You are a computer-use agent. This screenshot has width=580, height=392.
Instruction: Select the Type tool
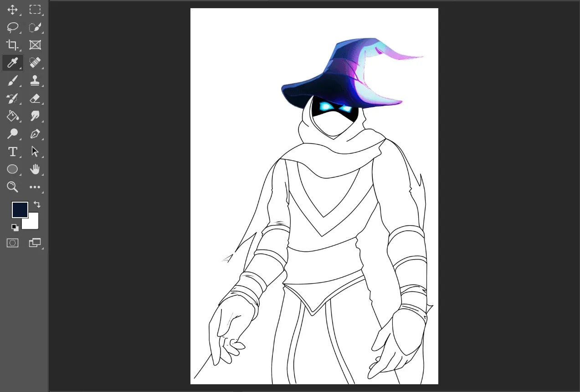click(x=12, y=152)
